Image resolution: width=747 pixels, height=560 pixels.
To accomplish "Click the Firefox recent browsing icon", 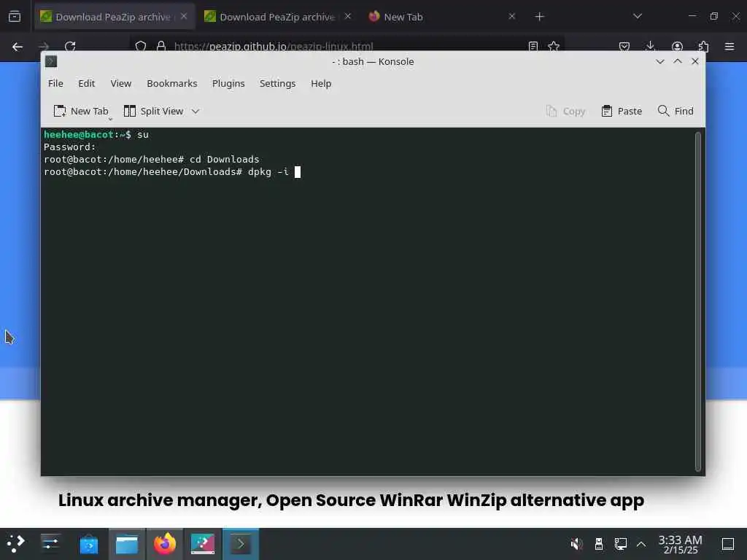I will [15, 17].
